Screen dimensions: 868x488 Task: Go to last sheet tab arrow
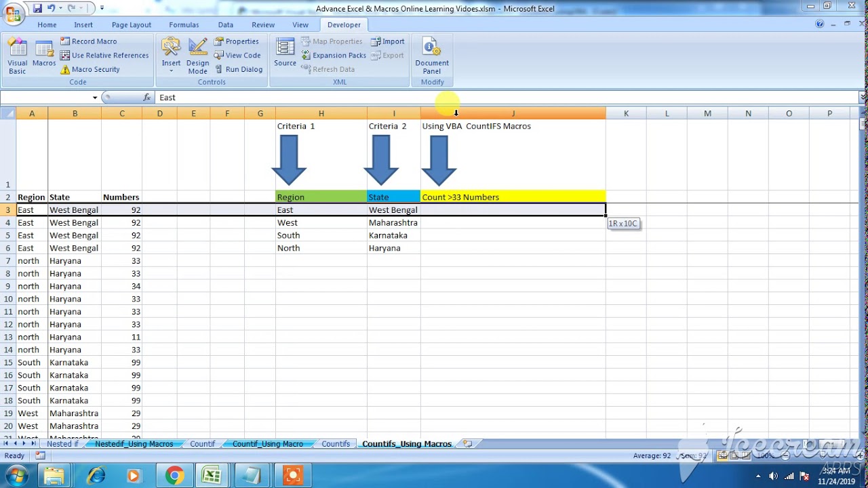33,444
